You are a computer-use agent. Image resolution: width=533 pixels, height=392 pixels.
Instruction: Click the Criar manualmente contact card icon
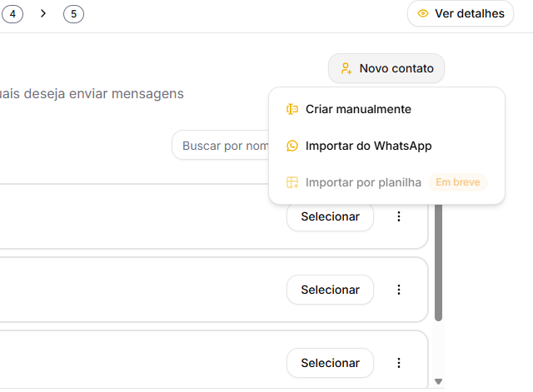pyautogui.click(x=292, y=109)
